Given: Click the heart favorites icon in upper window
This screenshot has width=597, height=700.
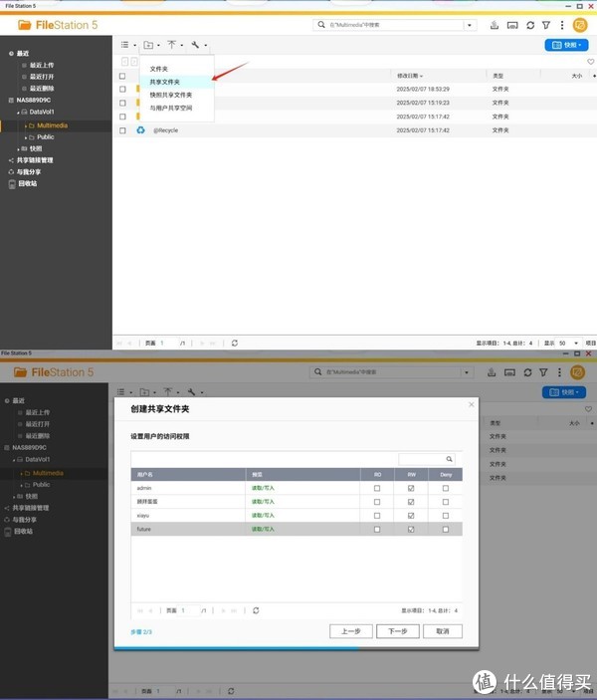Looking at the screenshot, I should pos(590,62).
